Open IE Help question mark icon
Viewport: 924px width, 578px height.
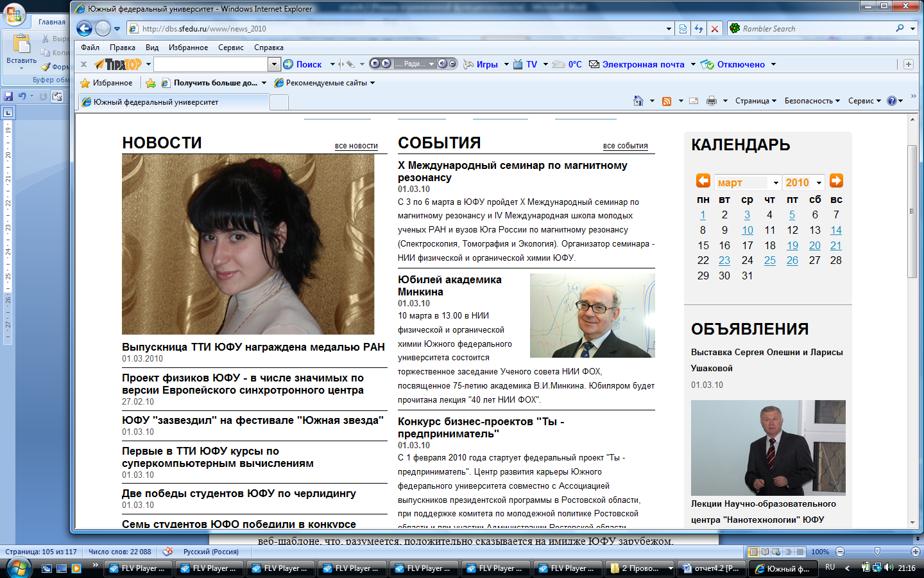pyautogui.click(x=891, y=101)
